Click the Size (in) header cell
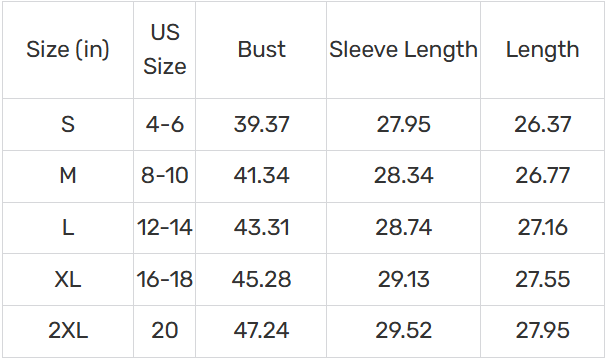This screenshot has height=361, width=607. pos(68,50)
